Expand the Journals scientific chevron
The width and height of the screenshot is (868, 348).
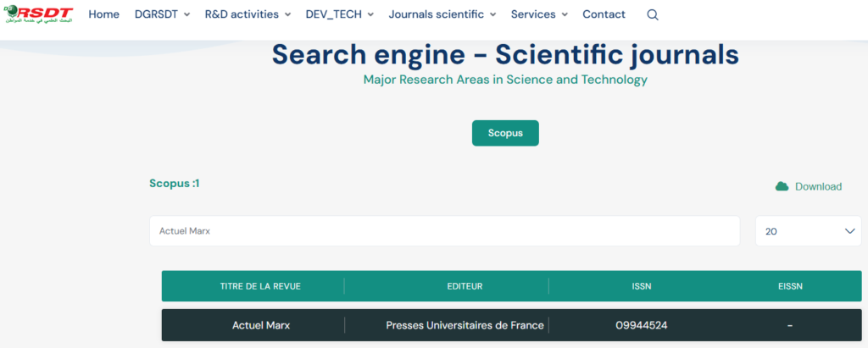(x=492, y=15)
